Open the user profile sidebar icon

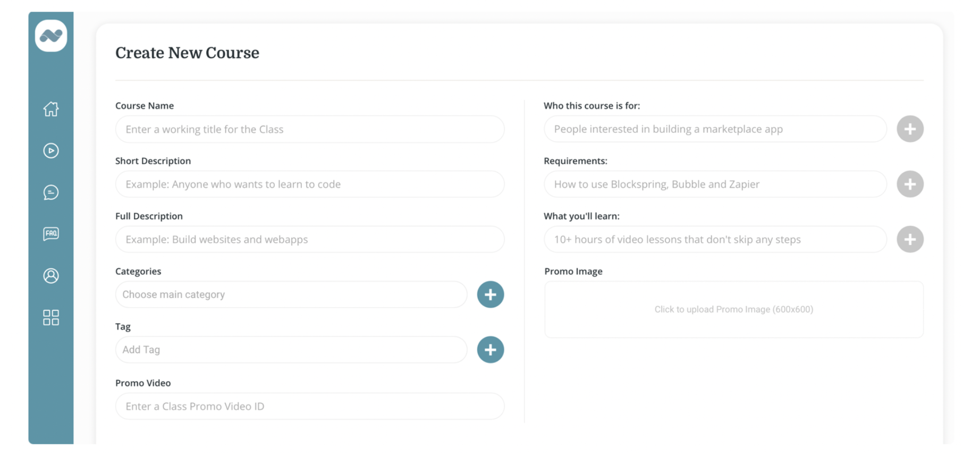click(x=51, y=276)
